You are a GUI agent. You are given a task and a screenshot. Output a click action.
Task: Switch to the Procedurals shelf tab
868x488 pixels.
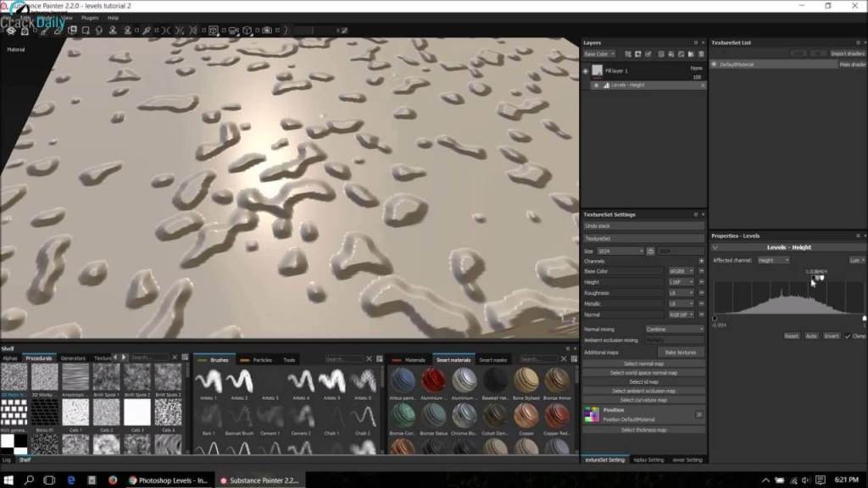click(x=39, y=358)
